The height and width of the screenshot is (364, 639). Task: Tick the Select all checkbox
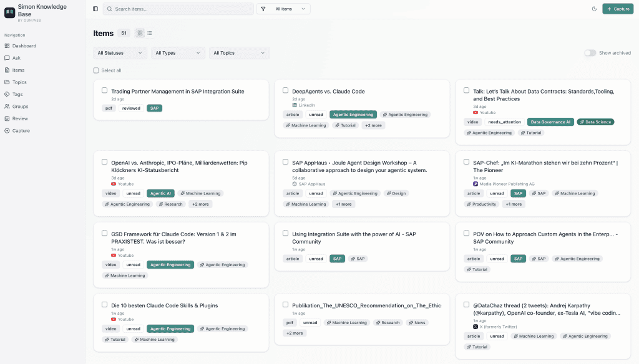(x=96, y=70)
